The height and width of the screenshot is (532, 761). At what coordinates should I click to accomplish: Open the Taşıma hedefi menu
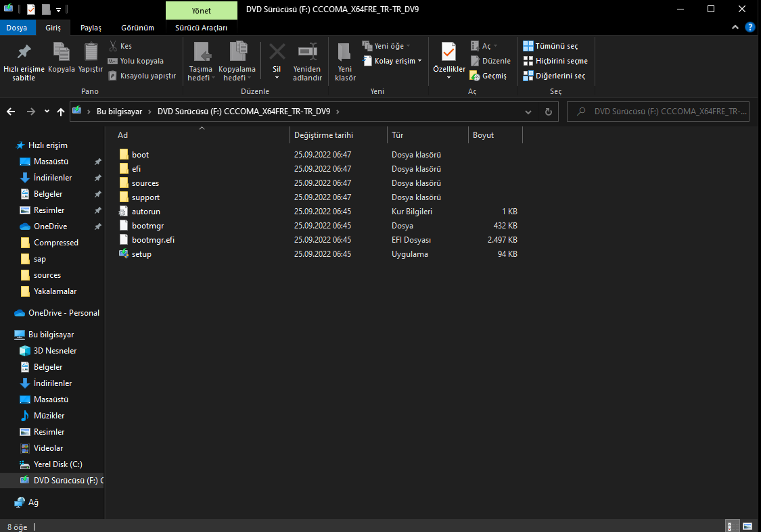tap(201, 62)
